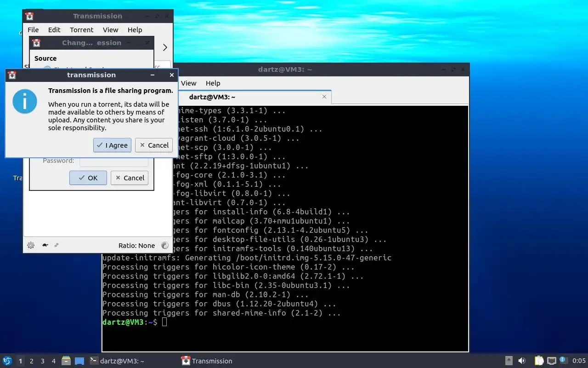Screen dimensions: 588x368
Task: Switch to workspace 2
Action: point(31,361)
